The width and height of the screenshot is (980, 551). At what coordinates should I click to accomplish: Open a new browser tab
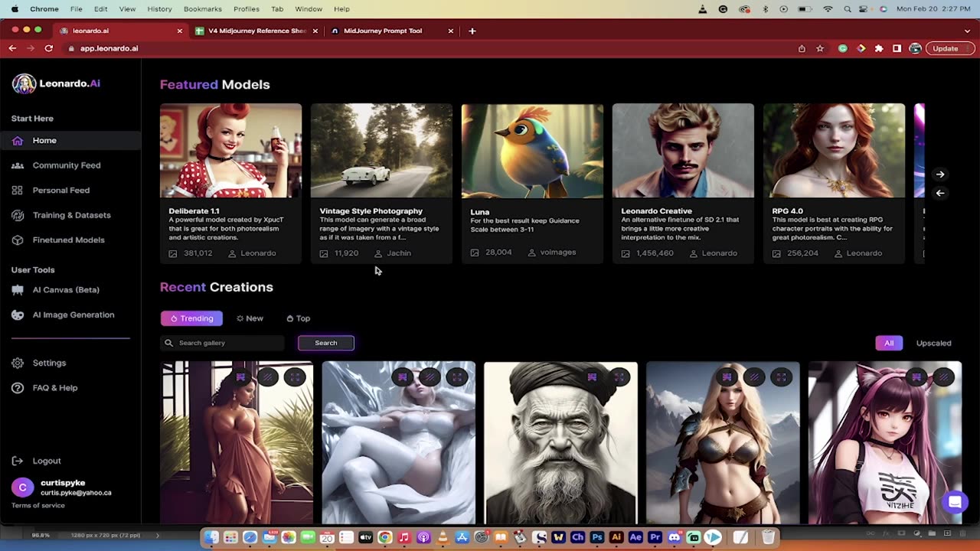click(472, 31)
